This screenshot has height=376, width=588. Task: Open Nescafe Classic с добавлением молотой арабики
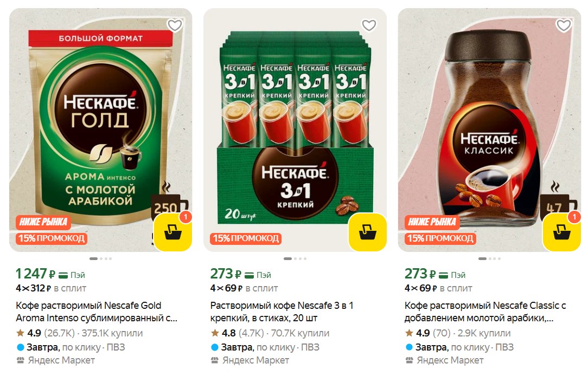(485, 312)
